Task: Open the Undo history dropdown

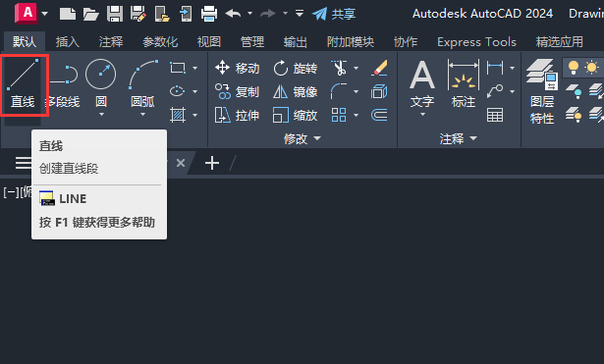Action: tap(249, 14)
